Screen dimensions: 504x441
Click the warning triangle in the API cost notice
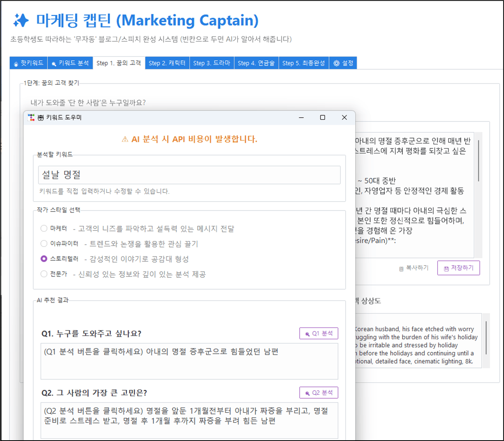point(124,139)
